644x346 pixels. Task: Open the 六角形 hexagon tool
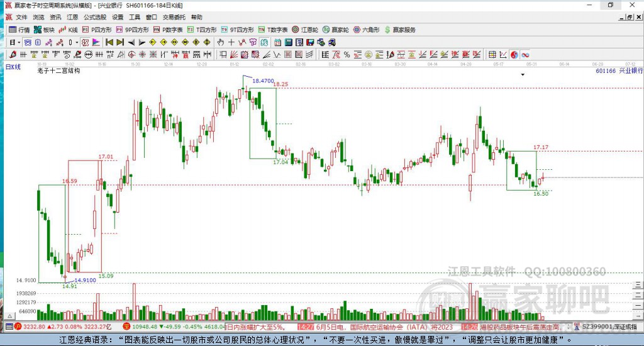coord(367,30)
